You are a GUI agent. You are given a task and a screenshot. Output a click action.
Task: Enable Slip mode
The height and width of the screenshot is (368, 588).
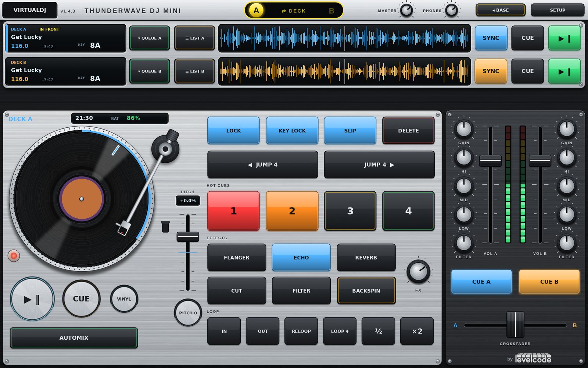[350, 131]
